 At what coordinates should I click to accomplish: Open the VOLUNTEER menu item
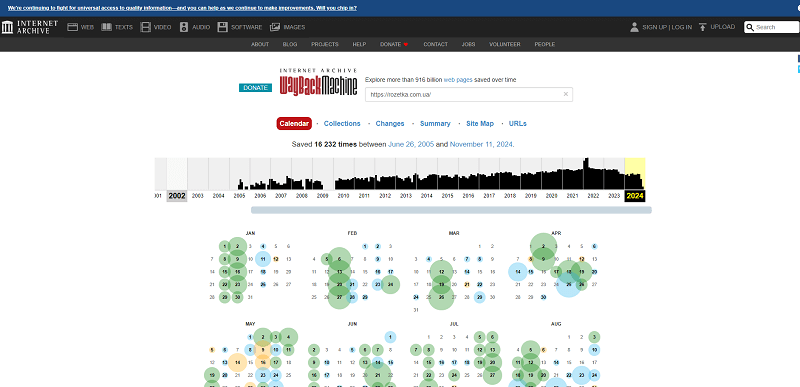point(505,44)
